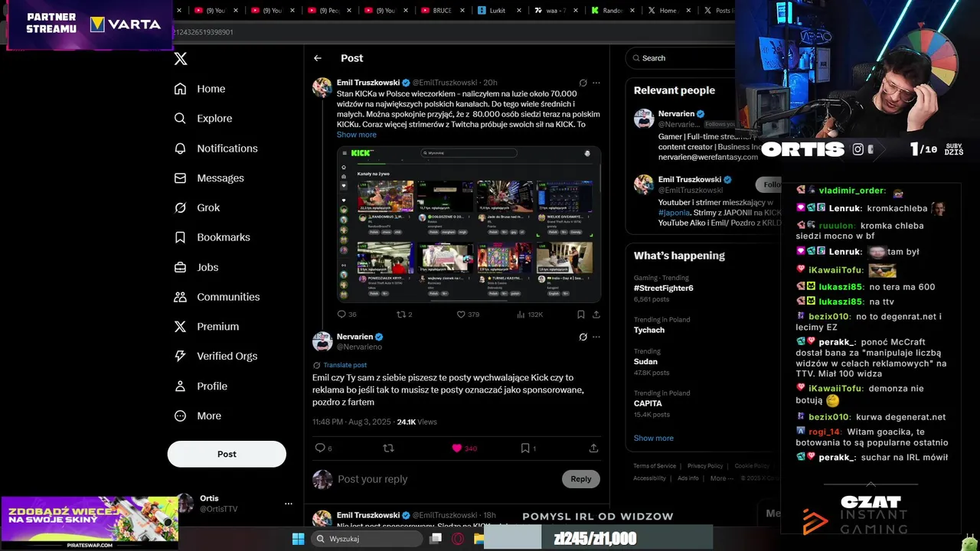The image size is (980, 551).
Task: Open the Privacy Policy footer link
Action: (705, 466)
